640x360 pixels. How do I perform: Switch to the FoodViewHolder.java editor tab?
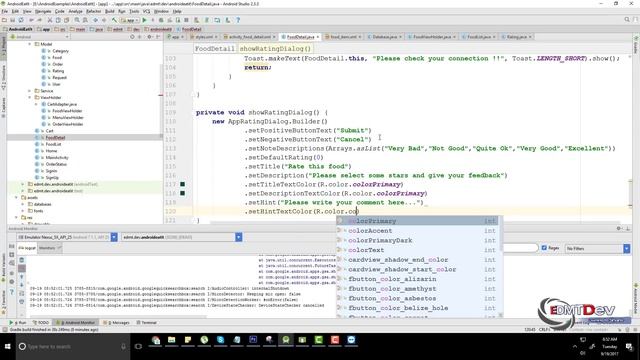pyautogui.click(x=432, y=37)
